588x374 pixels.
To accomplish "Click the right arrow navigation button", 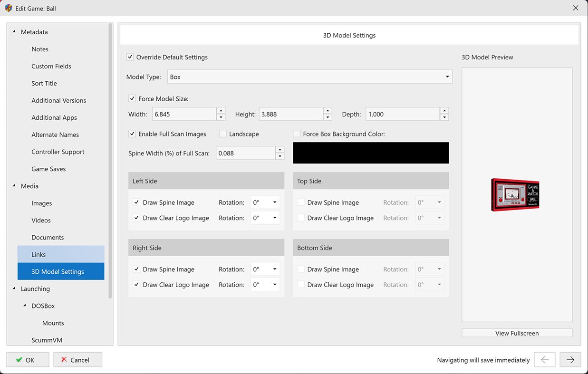I will tap(570, 360).
